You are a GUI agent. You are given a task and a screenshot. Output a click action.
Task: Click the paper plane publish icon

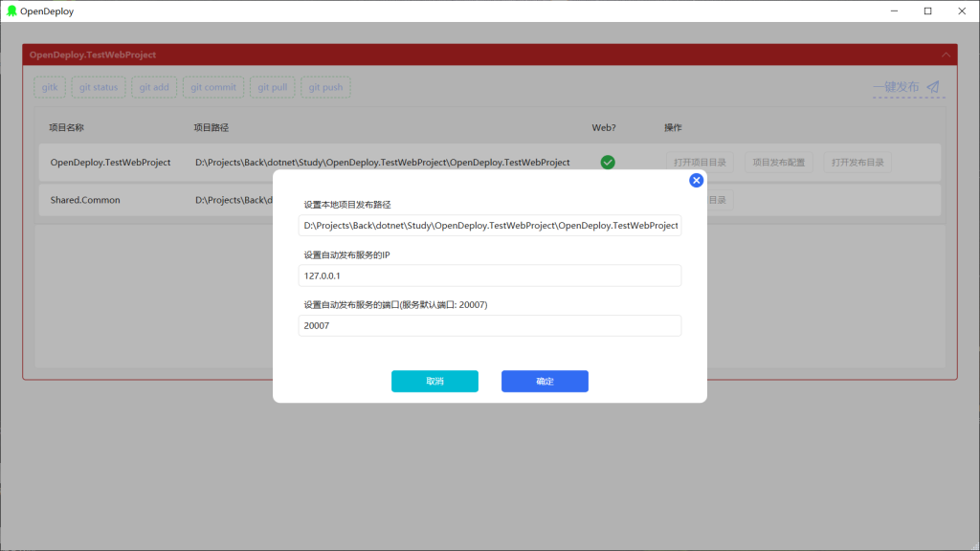coord(932,87)
